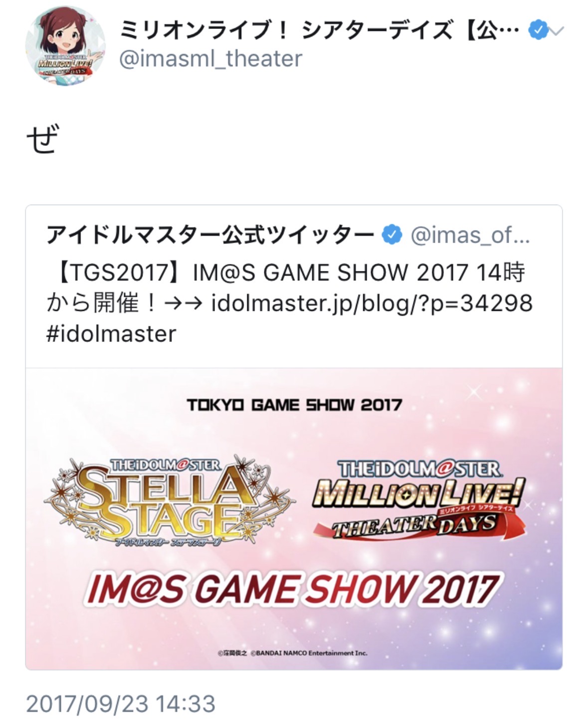This screenshot has width=588, height=724.
Task: Open the @imas_of... quoted handle
Action: (x=470, y=236)
